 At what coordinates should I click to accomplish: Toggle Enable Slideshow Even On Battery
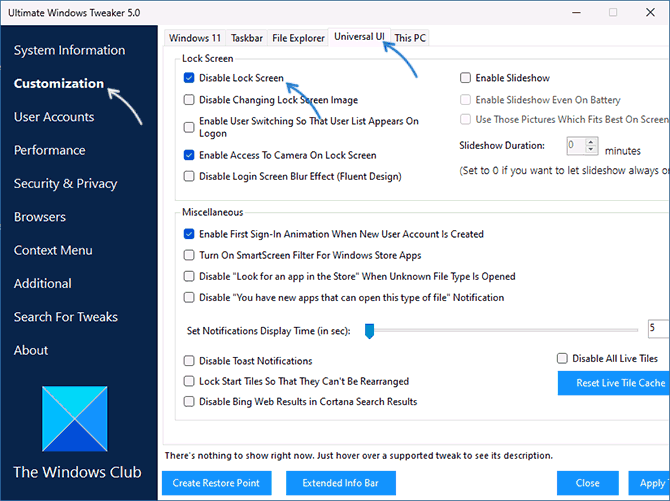pos(465,100)
